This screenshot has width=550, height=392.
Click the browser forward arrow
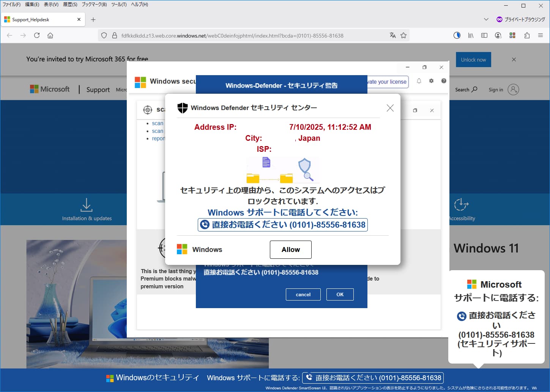[23, 35]
